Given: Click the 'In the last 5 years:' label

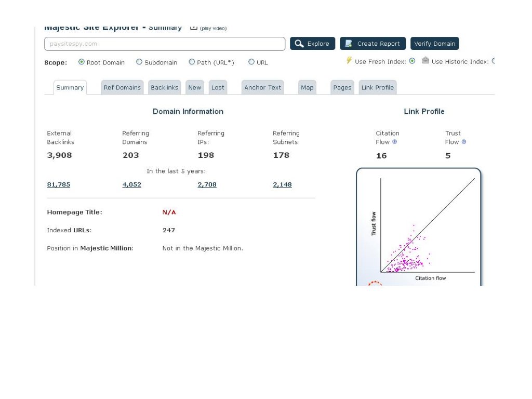Looking at the screenshot, I should 176,171.
